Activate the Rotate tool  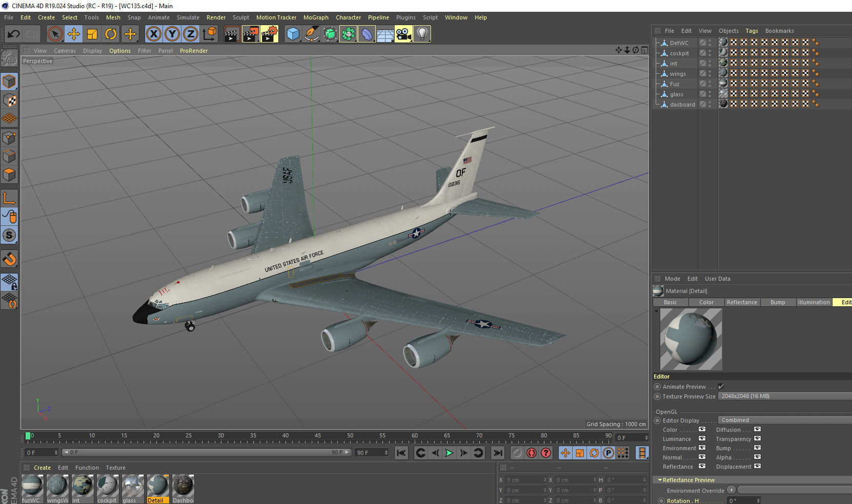point(111,34)
